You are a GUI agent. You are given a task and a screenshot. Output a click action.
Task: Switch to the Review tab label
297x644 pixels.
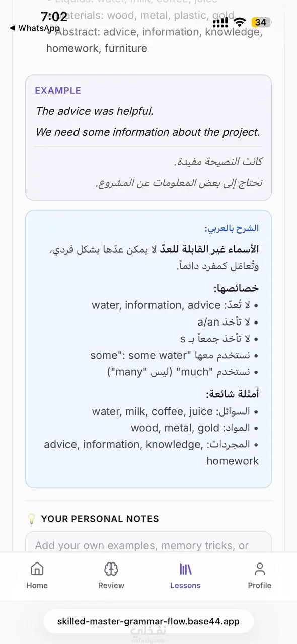point(111,585)
